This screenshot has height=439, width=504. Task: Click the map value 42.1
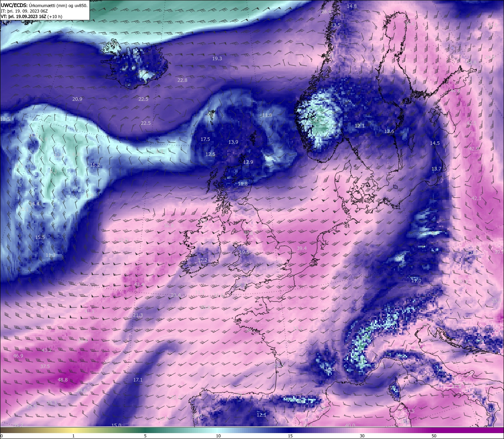[x=476, y=198]
